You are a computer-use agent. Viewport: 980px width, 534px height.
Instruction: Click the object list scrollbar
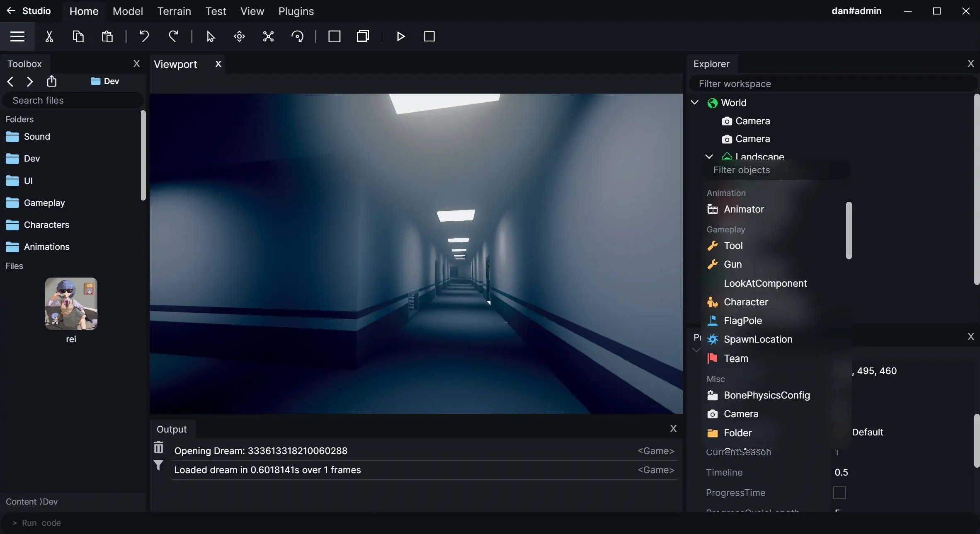[x=849, y=230]
